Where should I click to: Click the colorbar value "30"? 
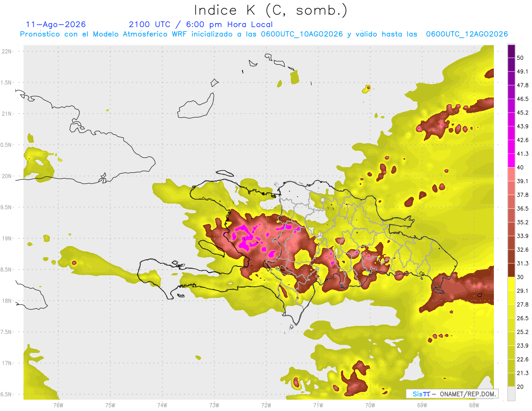point(520,277)
